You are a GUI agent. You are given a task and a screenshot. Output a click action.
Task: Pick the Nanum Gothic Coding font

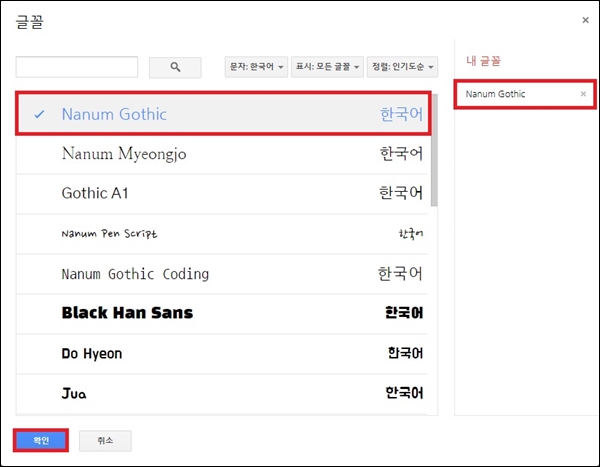pyautogui.click(x=222, y=274)
